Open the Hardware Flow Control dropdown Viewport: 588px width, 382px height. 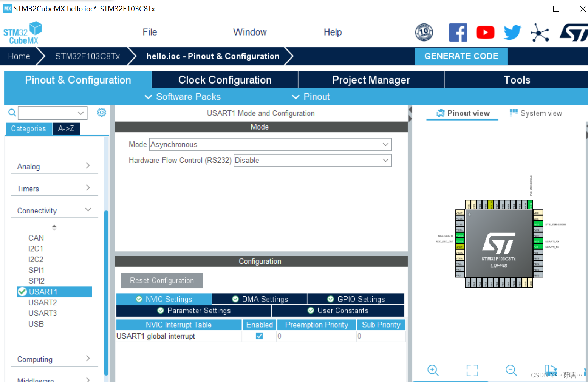(x=313, y=160)
